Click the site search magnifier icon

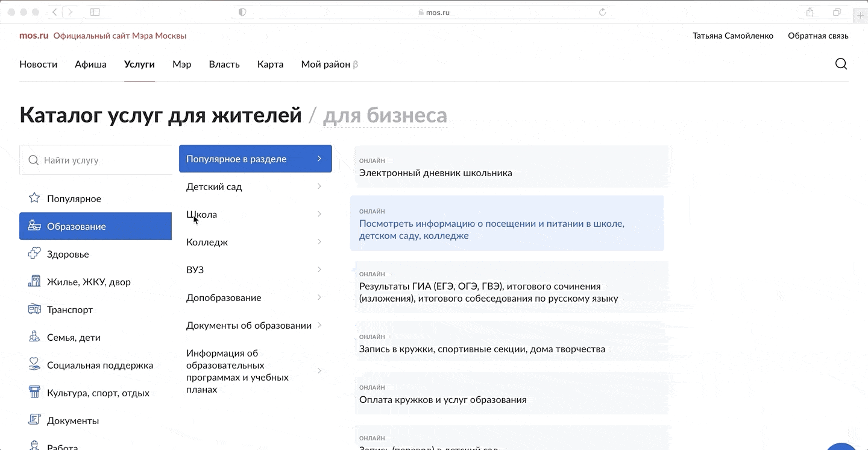click(x=841, y=64)
